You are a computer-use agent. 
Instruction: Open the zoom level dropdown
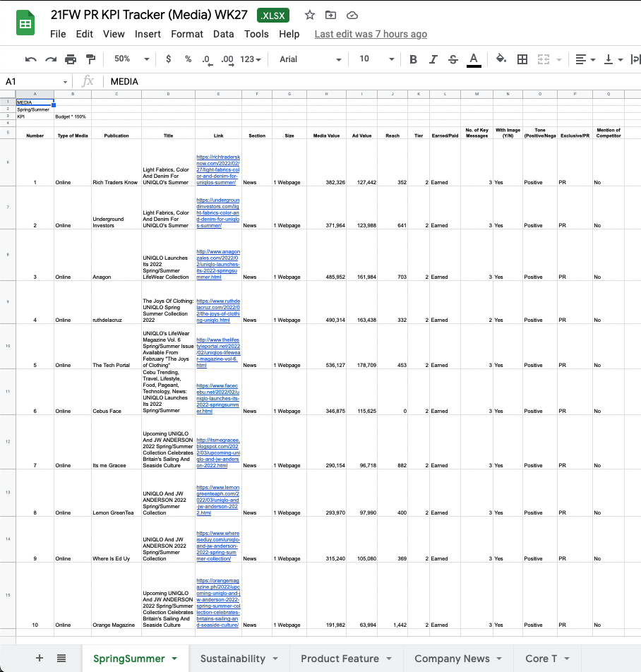131,59
